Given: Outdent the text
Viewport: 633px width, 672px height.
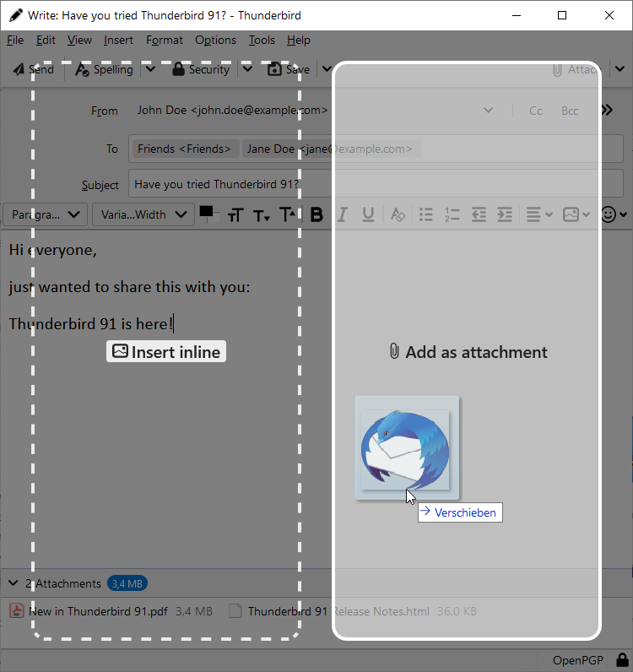Looking at the screenshot, I should tap(479, 214).
